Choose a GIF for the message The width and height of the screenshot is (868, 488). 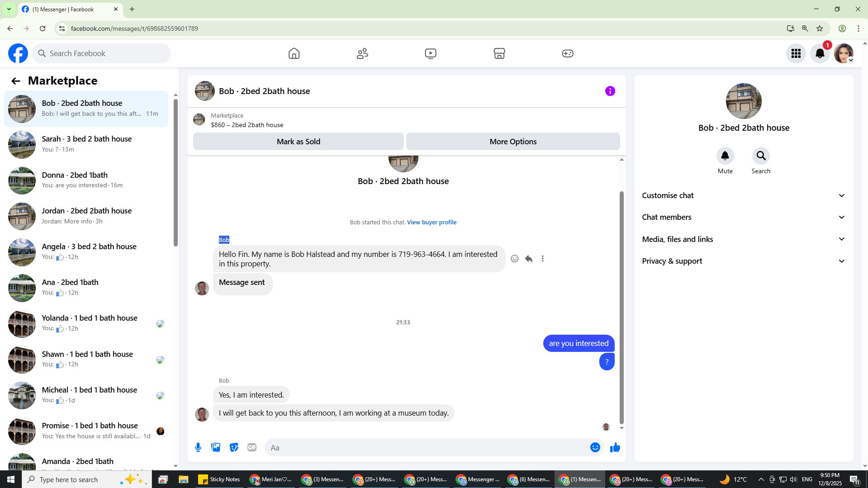click(x=252, y=448)
